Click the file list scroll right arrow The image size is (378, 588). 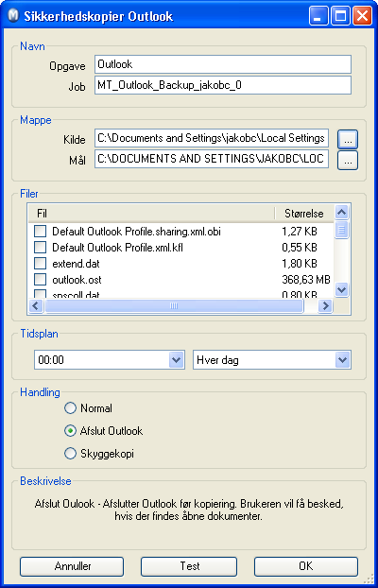coord(325,306)
